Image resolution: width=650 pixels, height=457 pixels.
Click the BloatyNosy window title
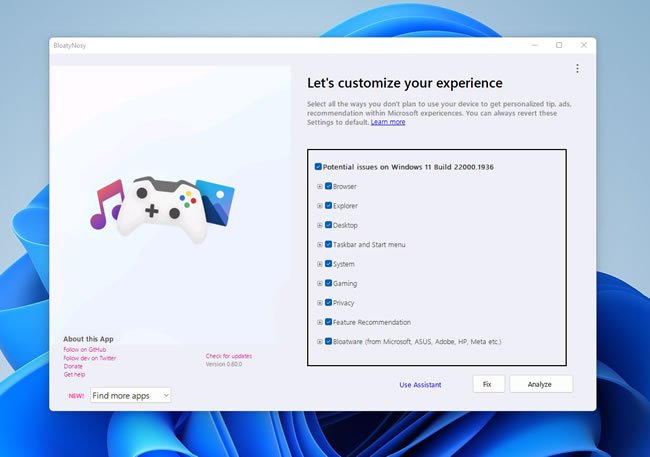(70, 45)
